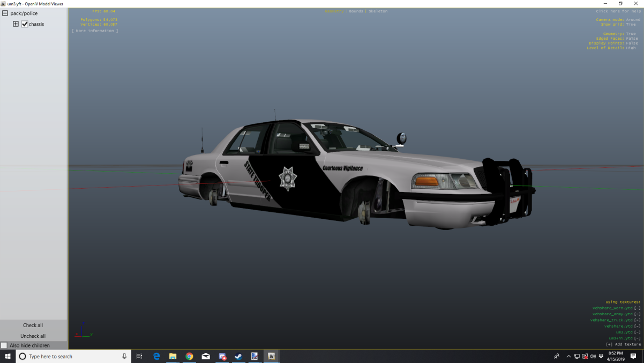Open Google Chrome from the taskbar
The height and width of the screenshot is (363, 644).
click(189, 356)
